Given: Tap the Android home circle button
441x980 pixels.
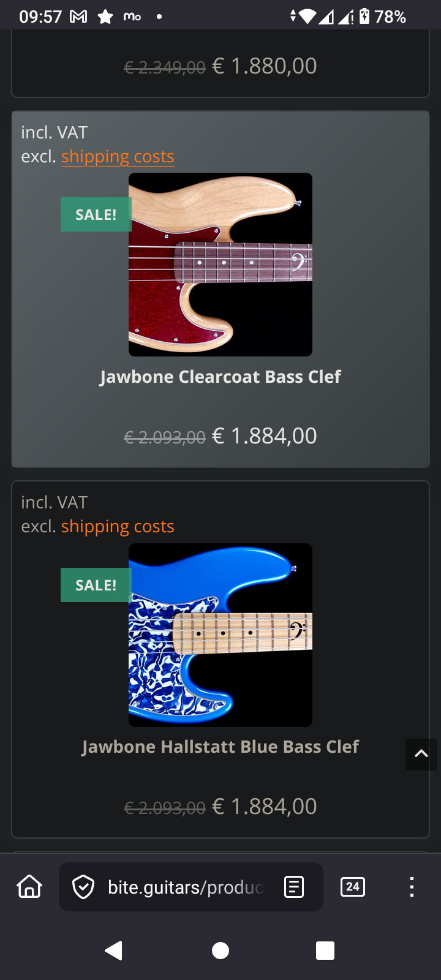Looking at the screenshot, I should (221, 951).
